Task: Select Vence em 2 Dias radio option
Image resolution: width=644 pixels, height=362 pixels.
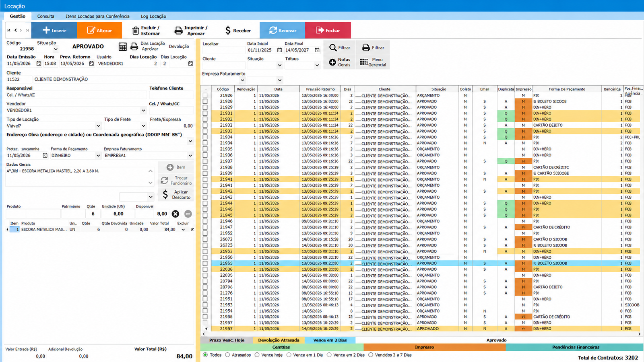Action: [329, 355]
